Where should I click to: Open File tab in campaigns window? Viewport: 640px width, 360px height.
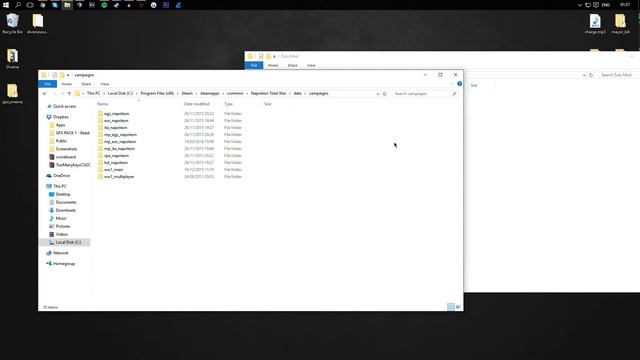coord(48,84)
